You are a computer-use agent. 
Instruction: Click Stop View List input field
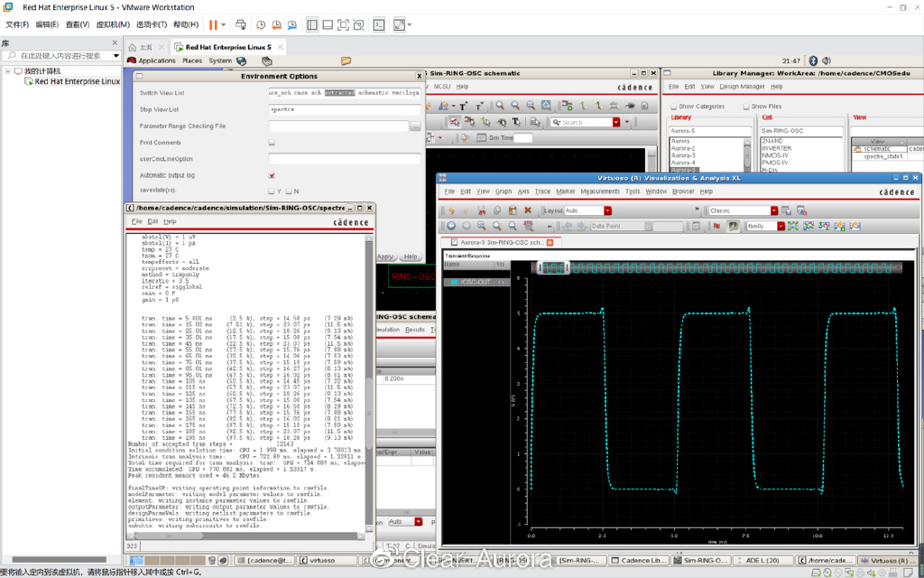click(x=345, y=109)
